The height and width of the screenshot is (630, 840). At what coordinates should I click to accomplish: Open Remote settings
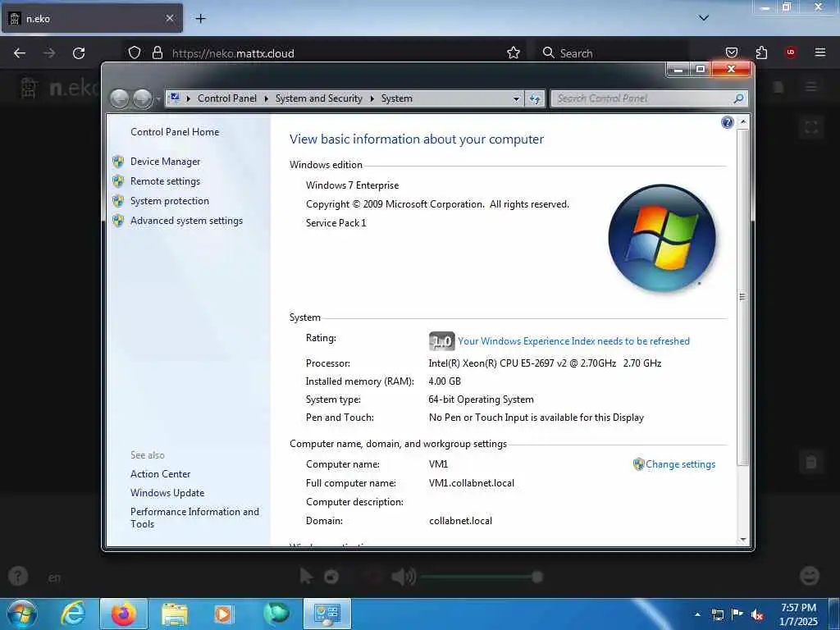click(x=165, y=181)
